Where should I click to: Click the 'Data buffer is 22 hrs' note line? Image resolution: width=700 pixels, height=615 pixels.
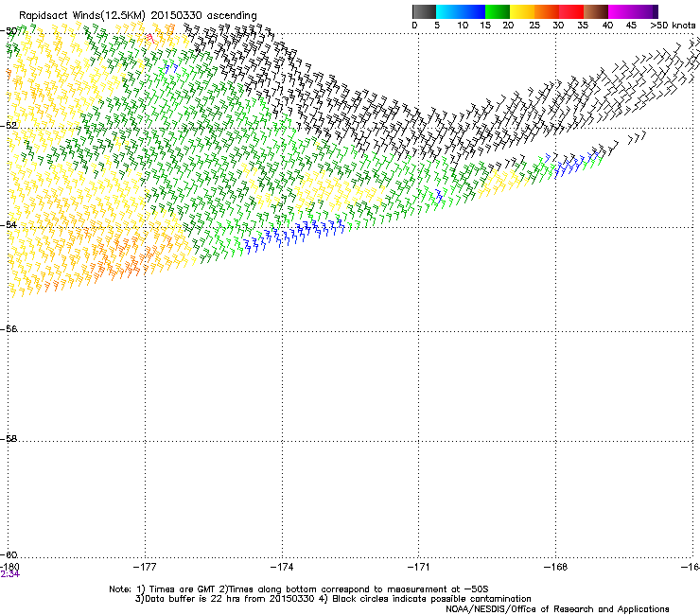click(333, 599)
